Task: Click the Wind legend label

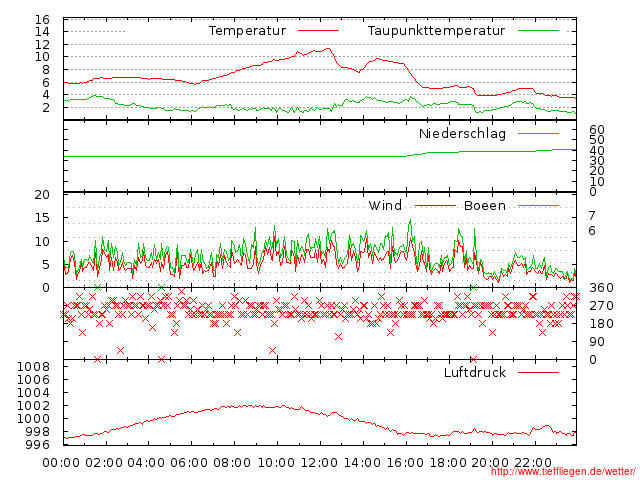Action: [x=385, y=205]
